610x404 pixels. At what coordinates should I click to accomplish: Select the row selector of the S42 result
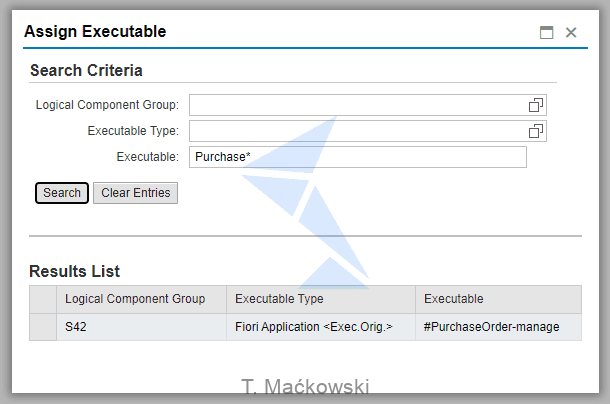pos(43,327)
